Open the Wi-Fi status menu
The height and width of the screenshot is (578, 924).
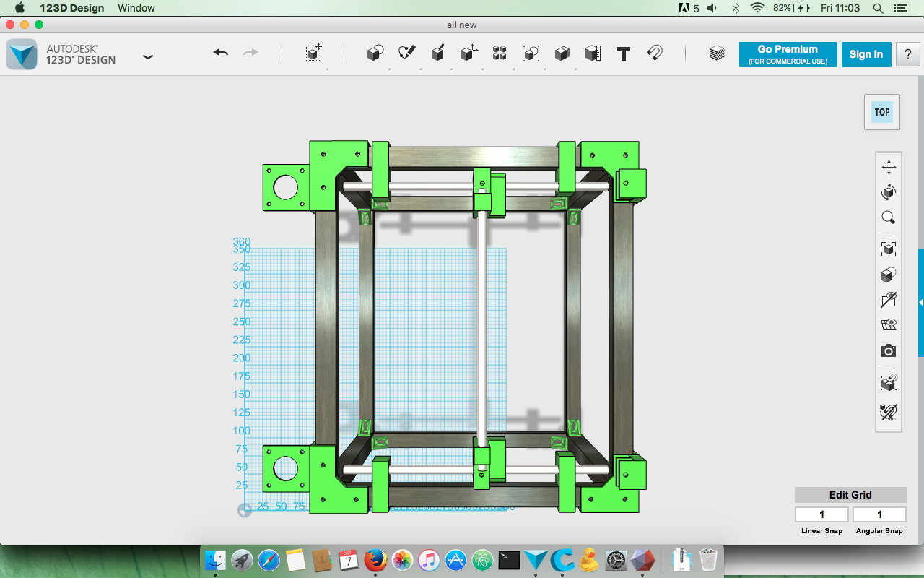(x=757, y=8)
